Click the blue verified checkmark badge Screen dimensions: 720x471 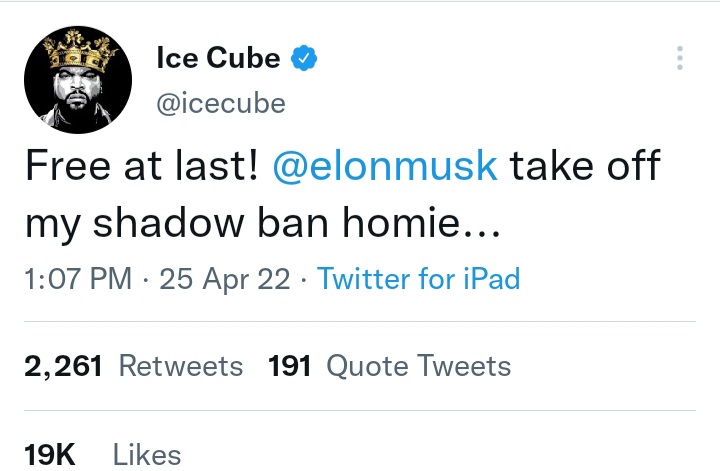point(303,59)
